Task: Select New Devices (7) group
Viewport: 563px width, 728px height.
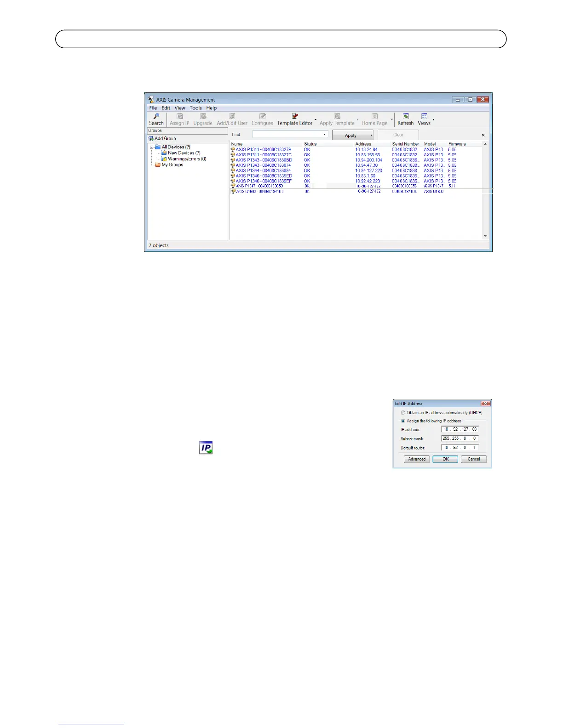Action: tap(184, 153)
